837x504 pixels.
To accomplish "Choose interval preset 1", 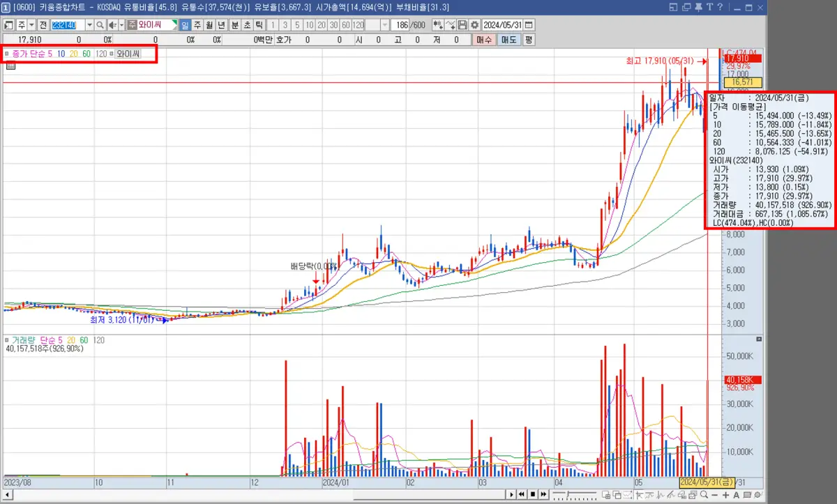I will click(x=273, y=24).
